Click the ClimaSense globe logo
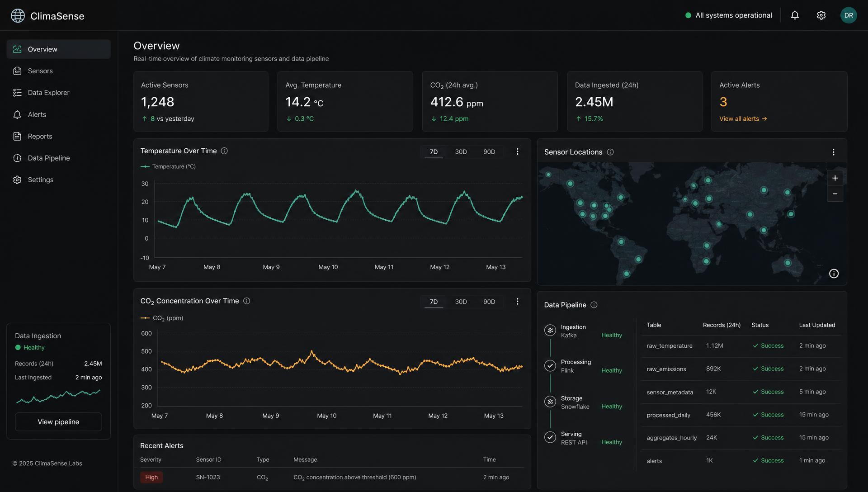 click(x=18, y=16)
